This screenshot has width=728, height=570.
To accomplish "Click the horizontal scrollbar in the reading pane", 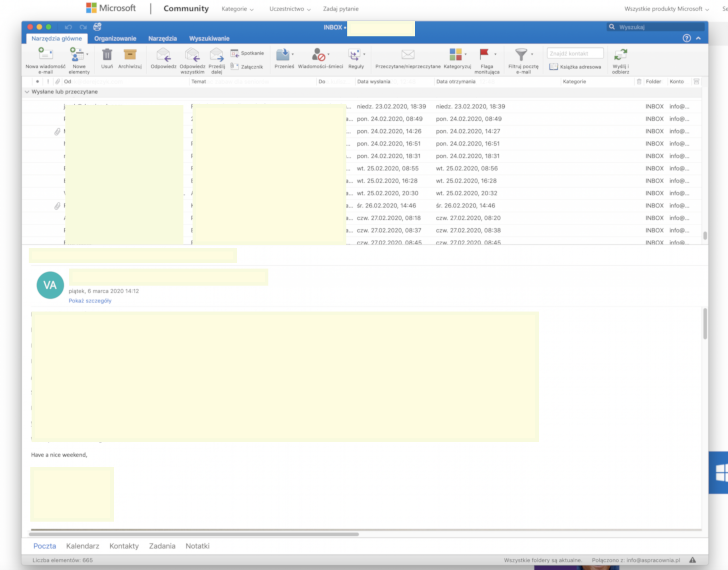I will point(193,534).
